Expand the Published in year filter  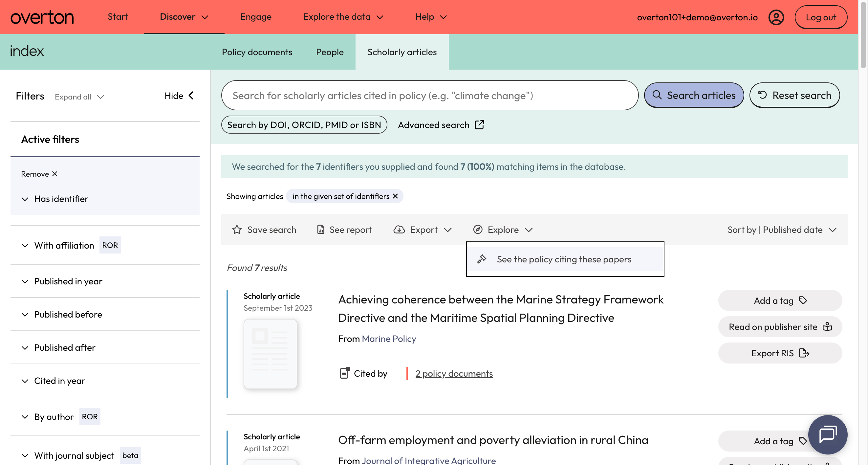(x=105, y=281)
